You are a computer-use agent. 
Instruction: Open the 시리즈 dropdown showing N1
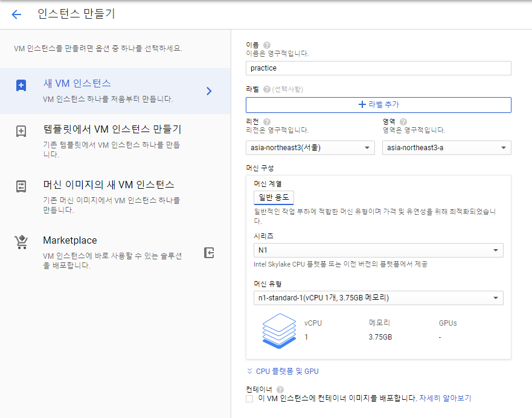click(378, 250)
